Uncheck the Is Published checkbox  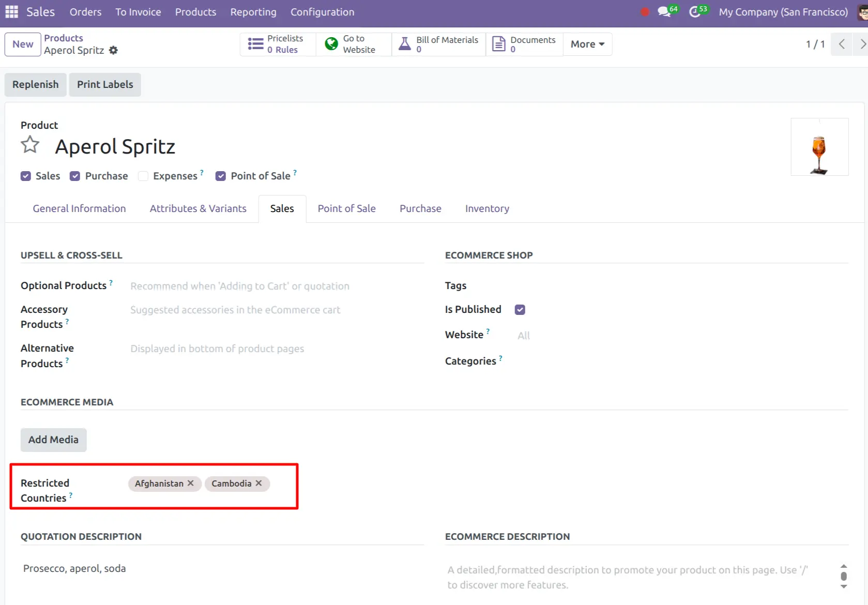tap(520, 310)
